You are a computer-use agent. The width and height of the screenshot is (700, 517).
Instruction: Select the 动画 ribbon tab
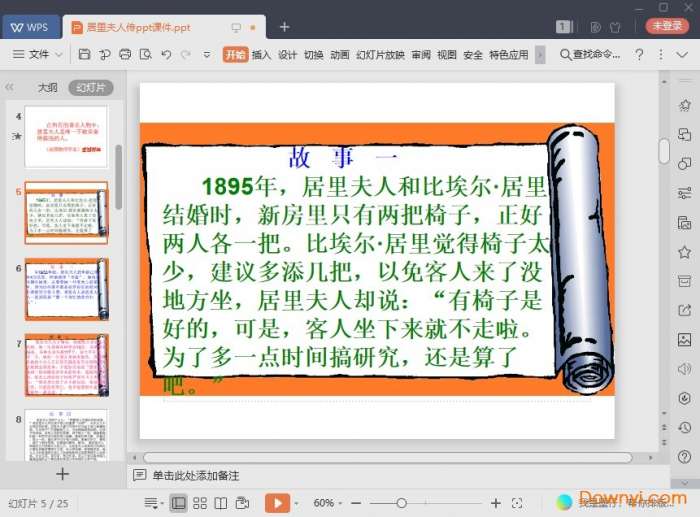point(340,54)
